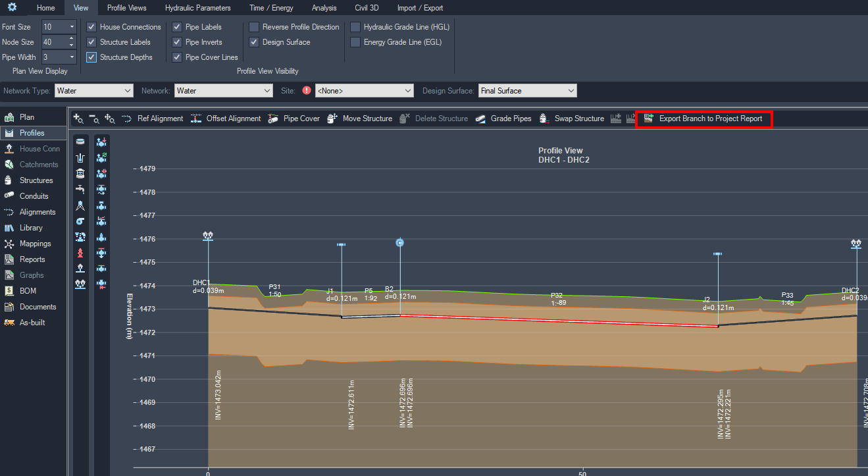Enable the Energy Grade Line (EGL) checkbox
The height and width of the screenshot is (476, 868).
355,42
